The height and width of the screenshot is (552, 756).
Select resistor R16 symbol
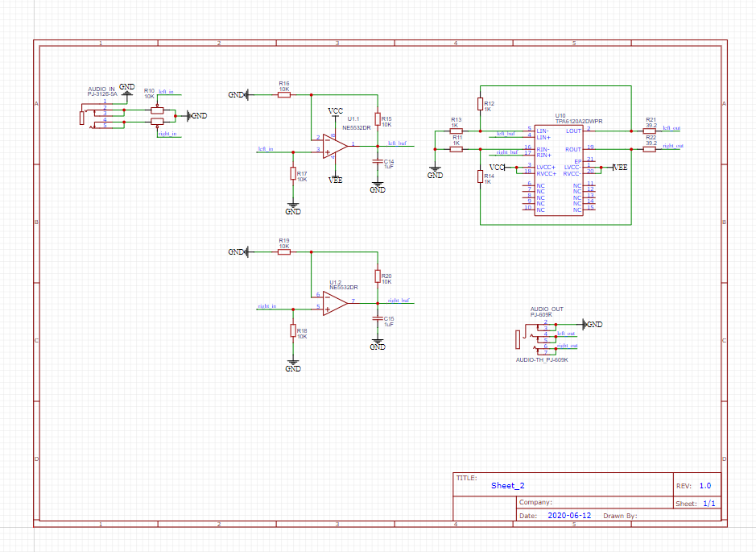[x=284, y=94]
